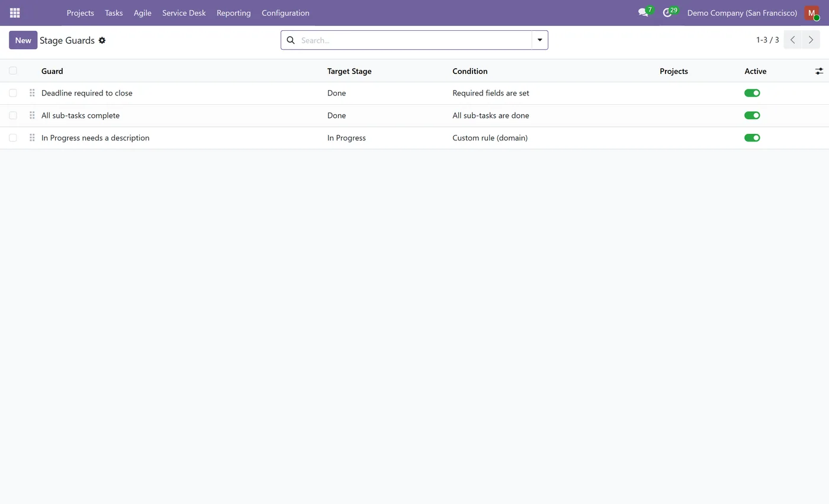This screenshot has width=829, height=504.
Task: Sort by the Guard column header
Action: click(52, 71)
